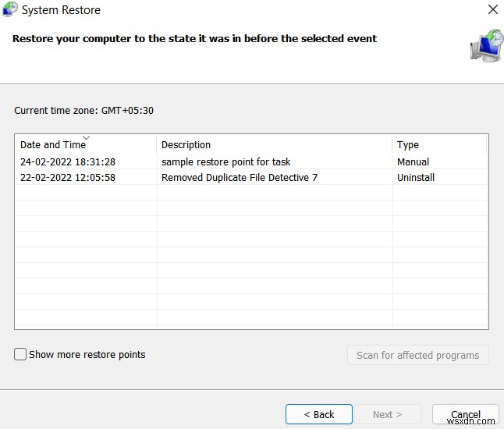The image size is (504, 429).
Task: Go back with the Back button
Action: pos(318,414)
